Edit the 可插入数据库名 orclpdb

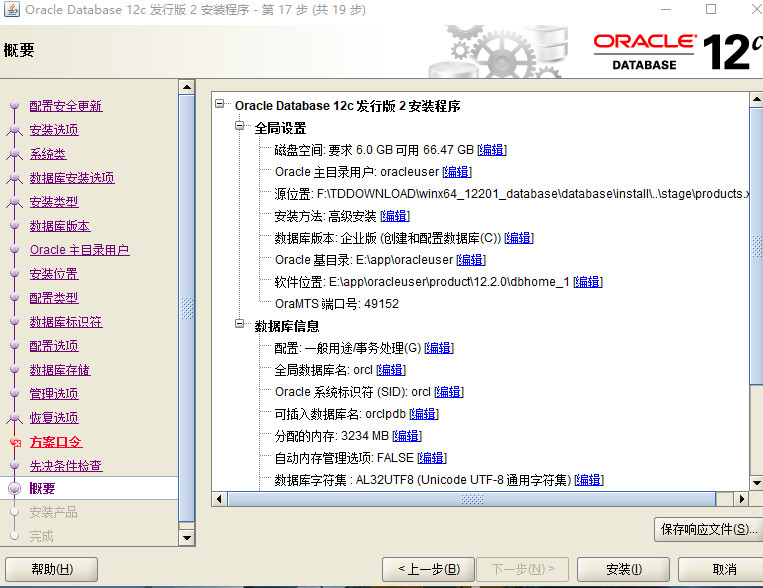(424, 414)
